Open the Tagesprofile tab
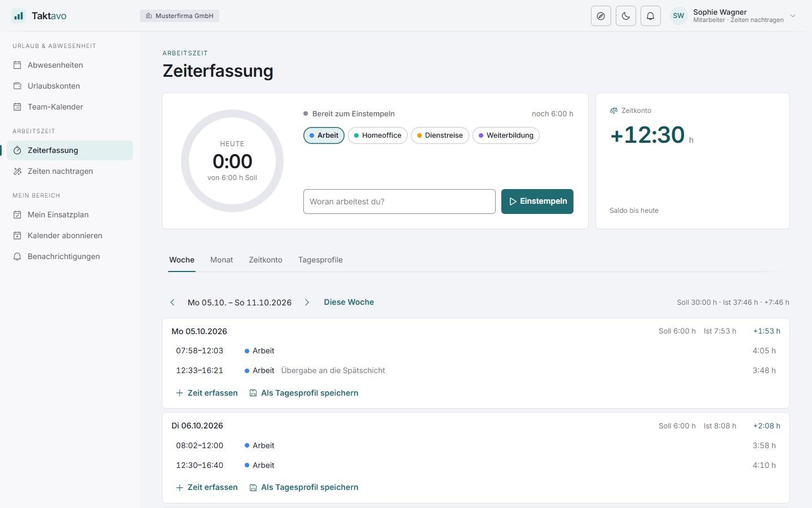The height and width of the screenshot is (508, 812). [320, 260]
